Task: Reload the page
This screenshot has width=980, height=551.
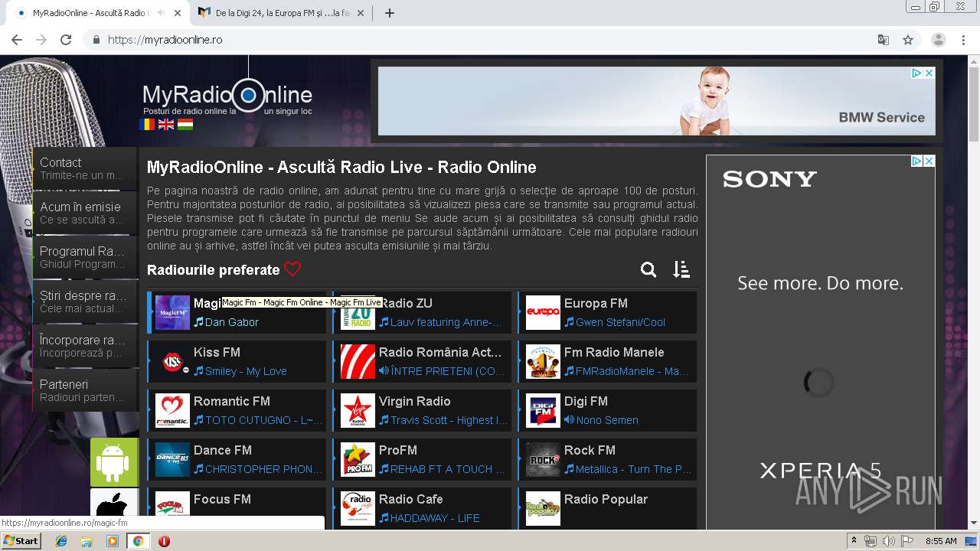Action: click(x=66, y=40)
